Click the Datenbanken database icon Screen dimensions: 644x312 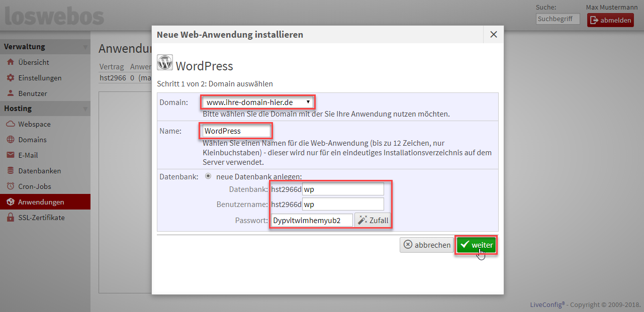tap(10, 171)
